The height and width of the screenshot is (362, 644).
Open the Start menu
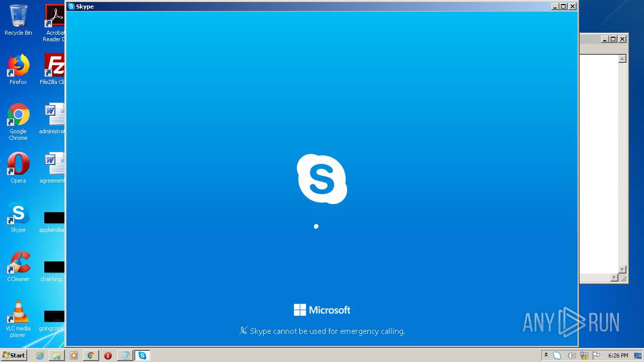pos(14,355)
